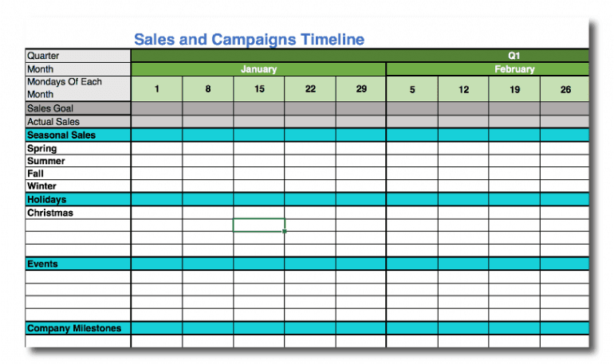Image resolution: width=614 pixels, height=364 pixels.
Task: Select the January 15 date cell
Action: pyautogui.click(x=259, y=89)
